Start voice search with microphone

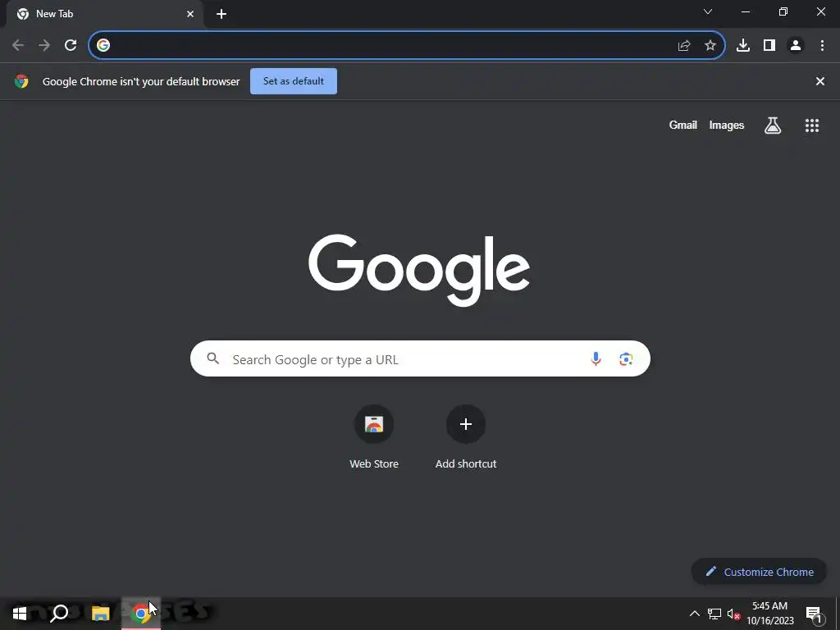pyautogui.click(x=596, y=359)
